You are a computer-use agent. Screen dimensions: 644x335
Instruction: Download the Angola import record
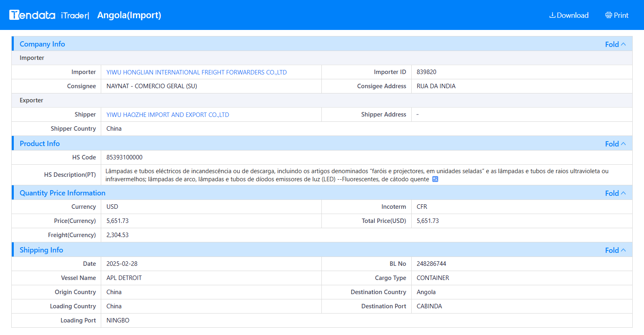(569, 15)
